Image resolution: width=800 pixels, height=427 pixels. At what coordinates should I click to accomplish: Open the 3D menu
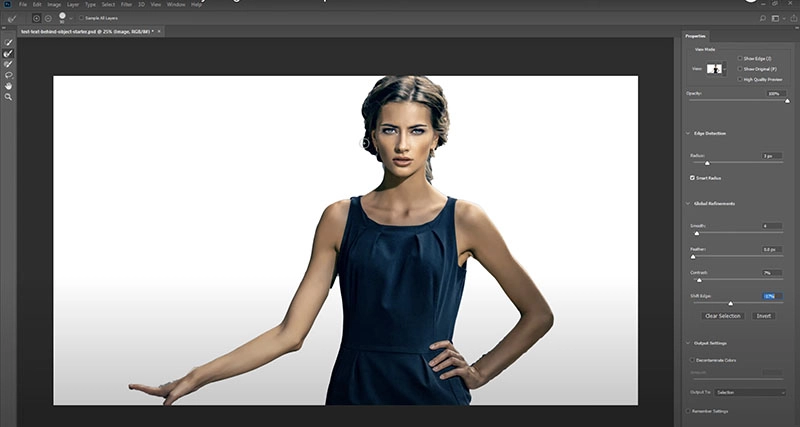tap(141, 5)
